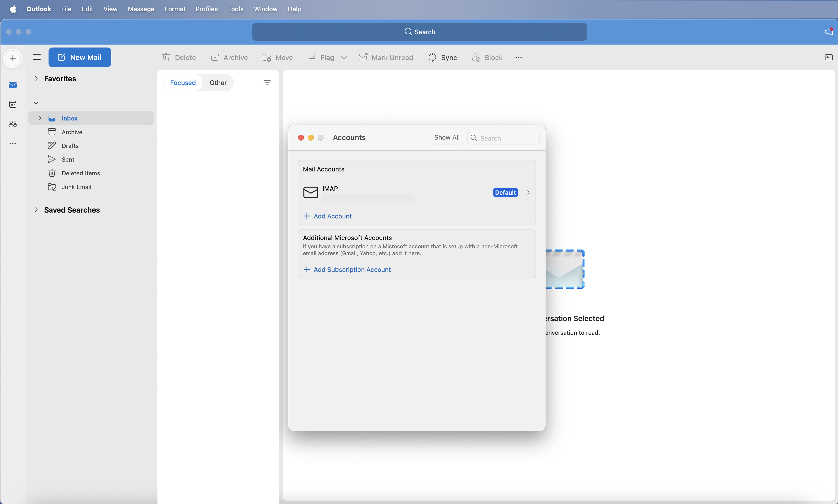Click Add Subscription Account link
Image resolution: width=838 pixels, height=504 pixels.
pos(347,270)
